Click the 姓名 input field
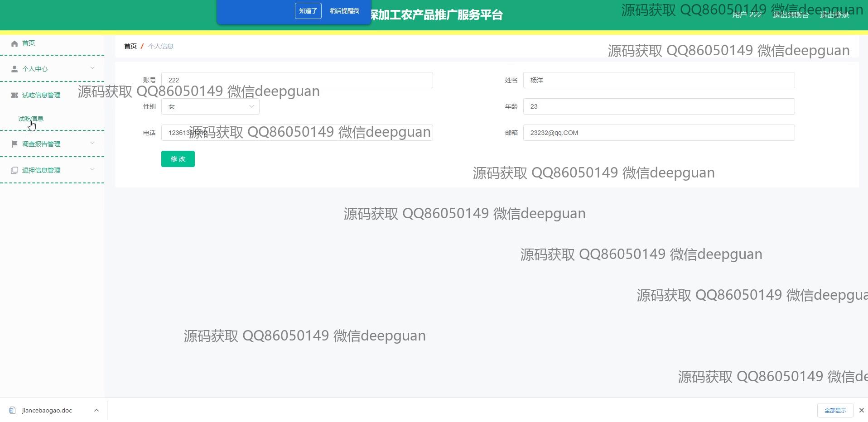This screenshot has height=422, width=868. pos(659,80)
